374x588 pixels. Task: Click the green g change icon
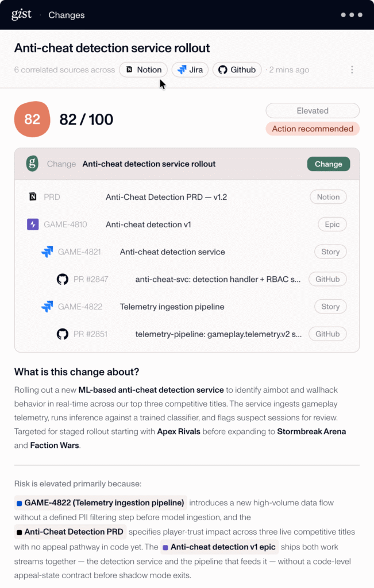(32, 164)
